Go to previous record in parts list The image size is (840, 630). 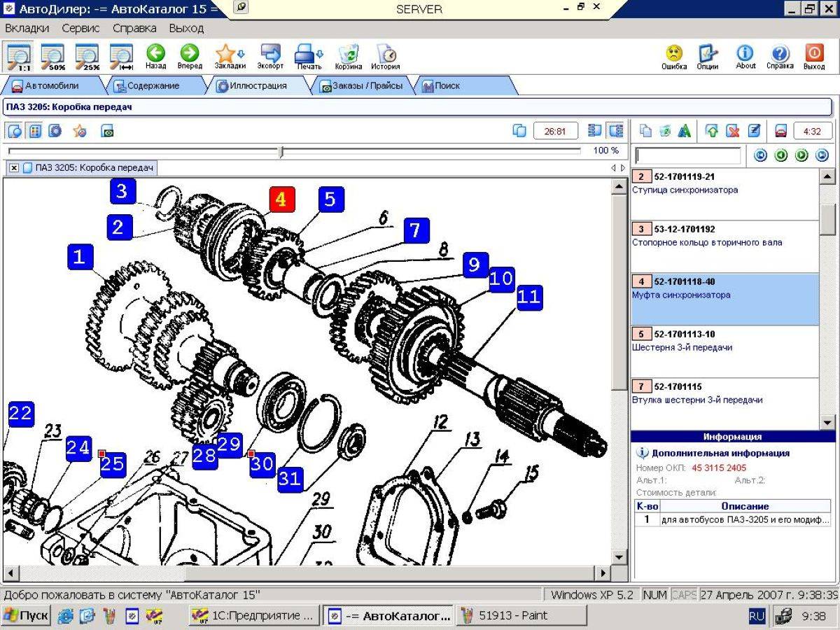(x=781, y=155)
